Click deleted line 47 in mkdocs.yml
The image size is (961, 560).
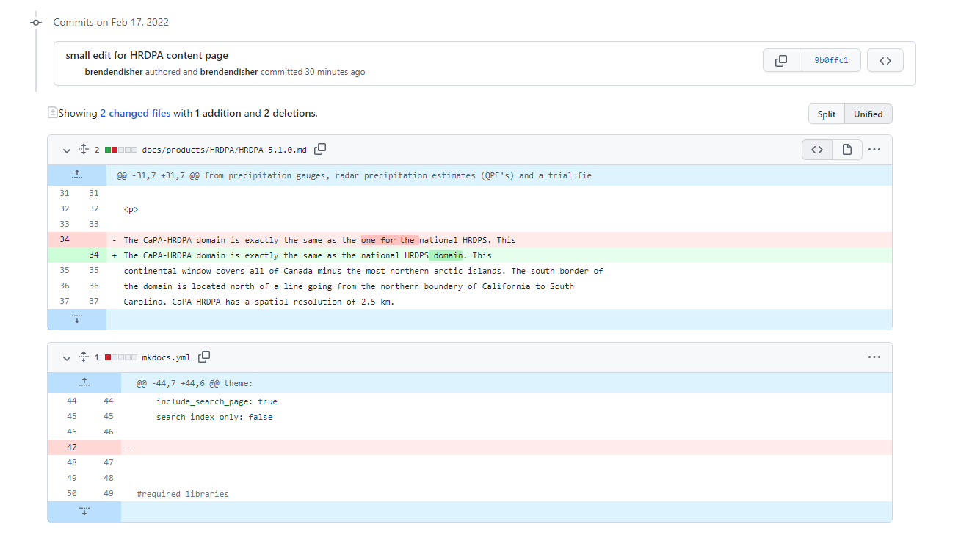point(470,447)
